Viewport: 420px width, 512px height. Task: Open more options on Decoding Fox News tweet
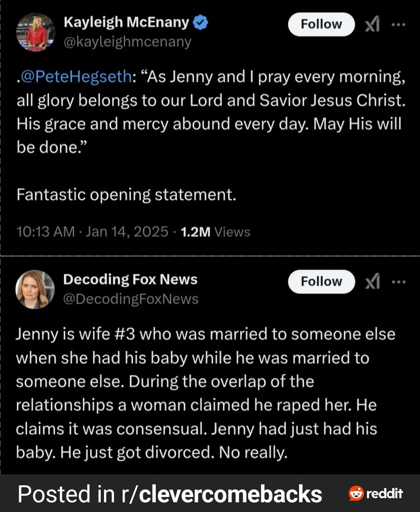coord(398,282)
